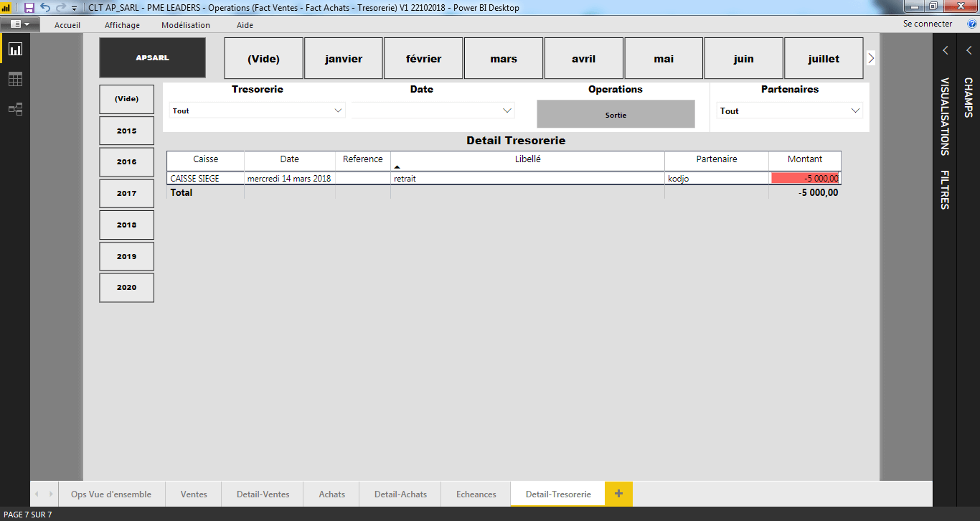Open the Model relationships view icon
This screenshot has height=521, width=980.
point(15,109)
